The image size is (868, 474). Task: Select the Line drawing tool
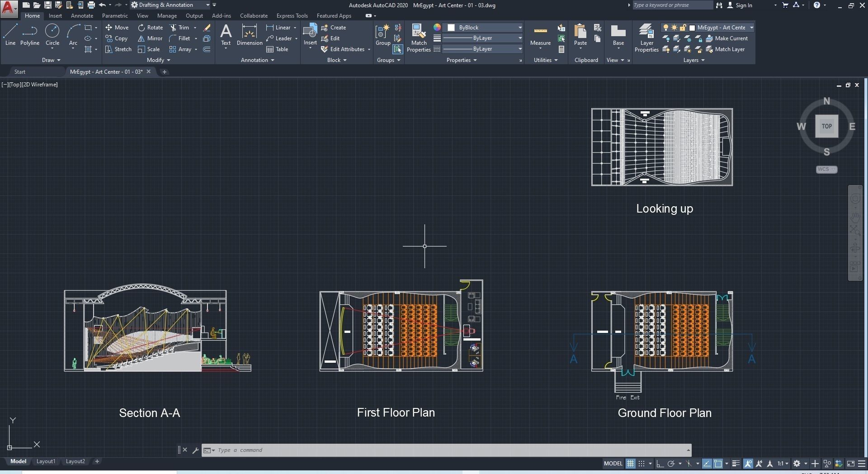pyautogui.click(x=10, y=35)
